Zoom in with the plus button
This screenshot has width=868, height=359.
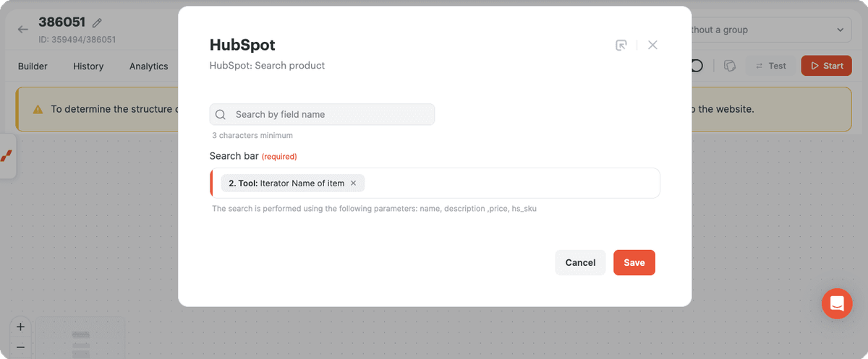(20, 326)
